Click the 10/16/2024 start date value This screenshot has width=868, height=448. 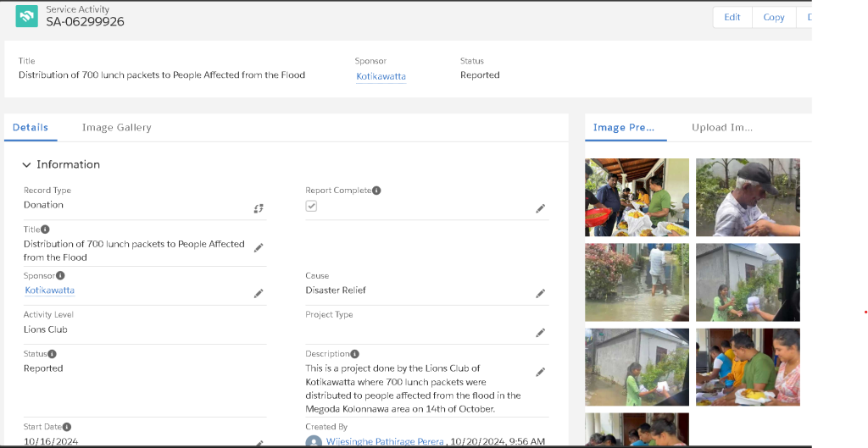[51, 442]
